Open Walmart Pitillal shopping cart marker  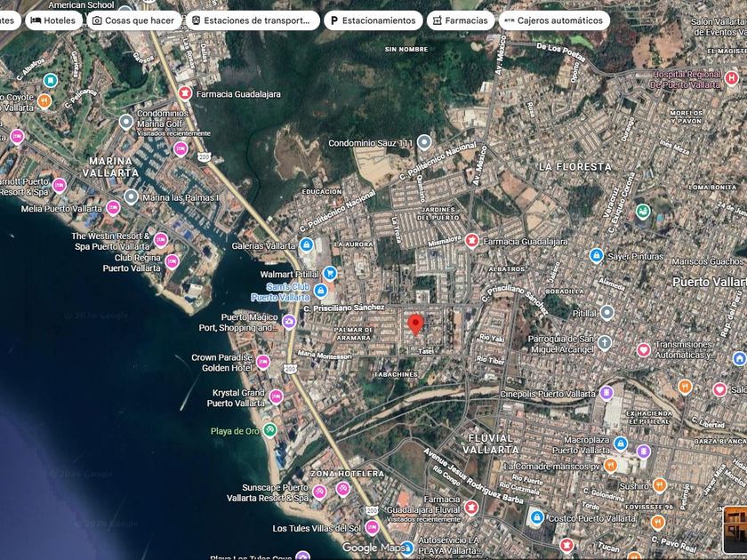(x=330, y=274)
